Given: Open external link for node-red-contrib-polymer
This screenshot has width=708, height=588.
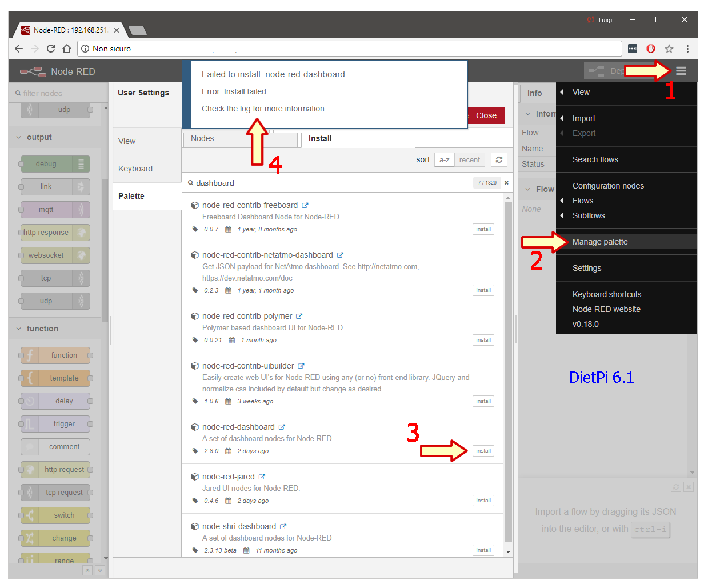Looking at the screenshot, I should pyautogui.click(x=299, y=316).
